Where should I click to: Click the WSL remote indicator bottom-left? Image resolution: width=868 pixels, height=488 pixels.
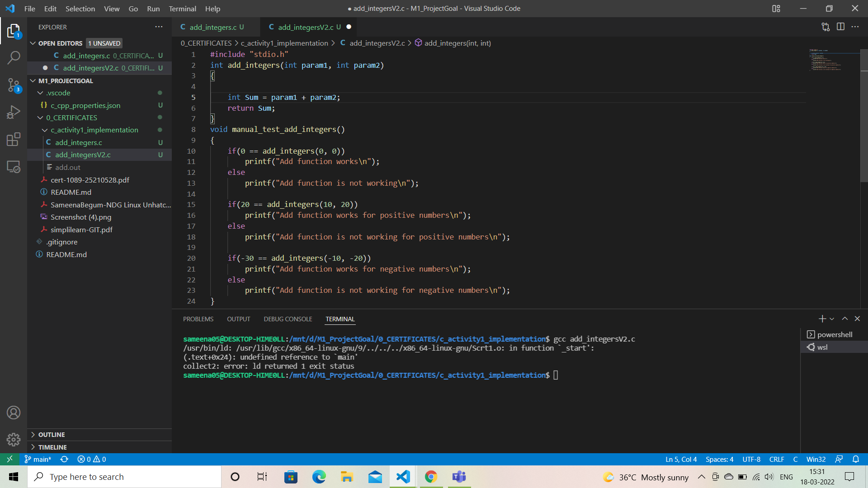click(9, 459)
